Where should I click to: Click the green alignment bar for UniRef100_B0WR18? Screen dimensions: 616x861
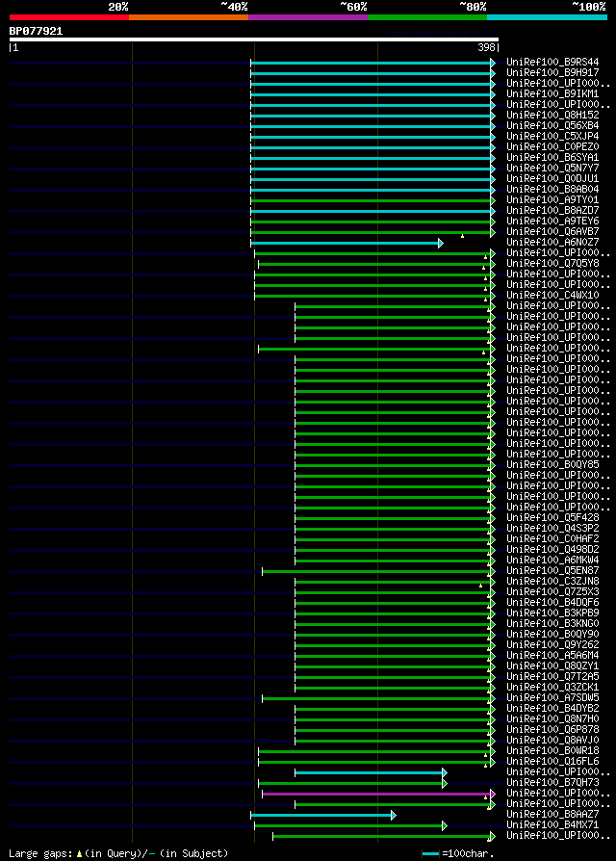(376, 752)
